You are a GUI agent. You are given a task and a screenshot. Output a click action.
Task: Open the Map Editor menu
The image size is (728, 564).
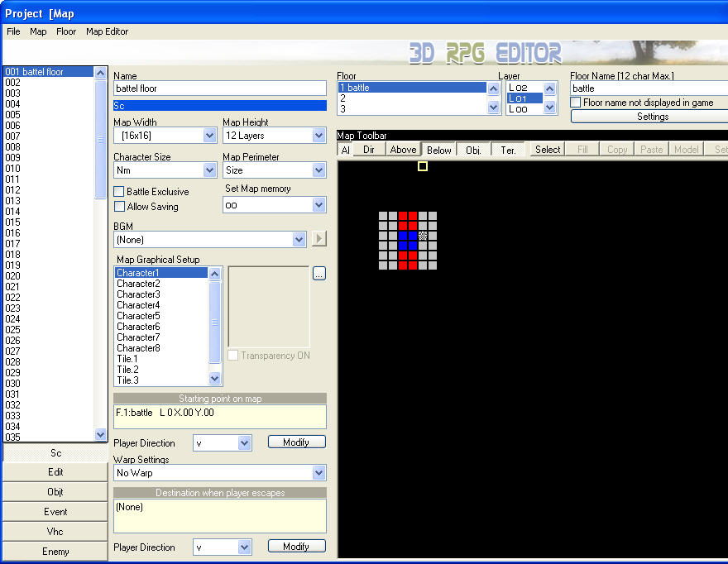[108, 31]
